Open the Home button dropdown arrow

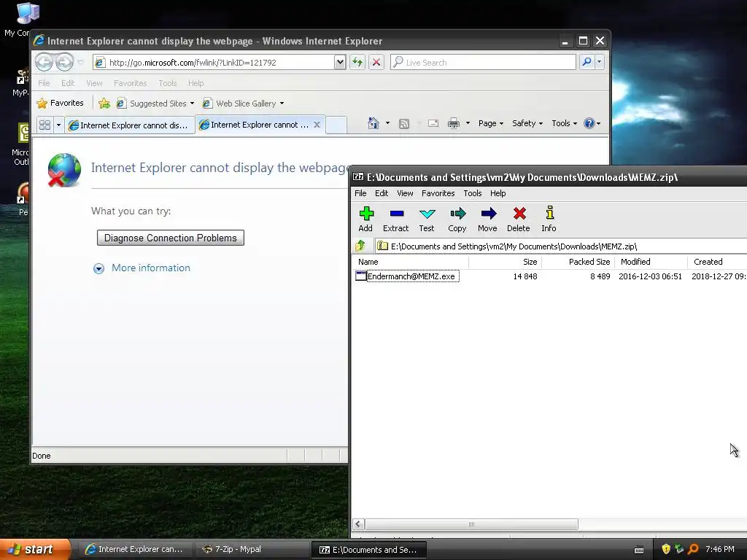[387, 123]
